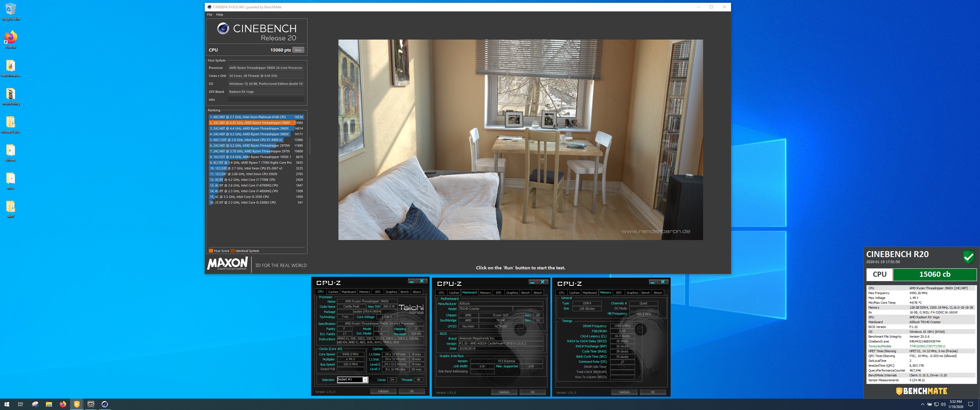Image resolution: width=980 pixels, height=410 pixels.
Task: Open the Socket #1 selection dropdown
Action: tap(352, 380)
